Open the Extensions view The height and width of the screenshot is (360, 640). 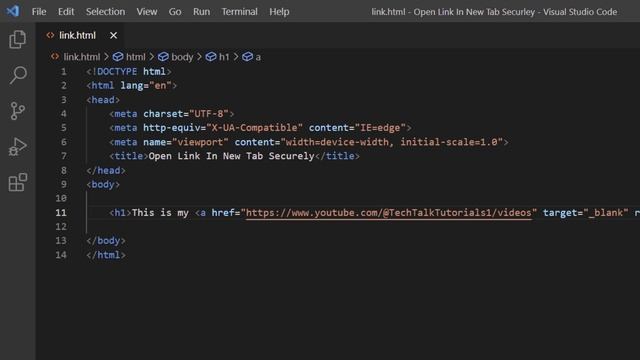coord(18,182)
